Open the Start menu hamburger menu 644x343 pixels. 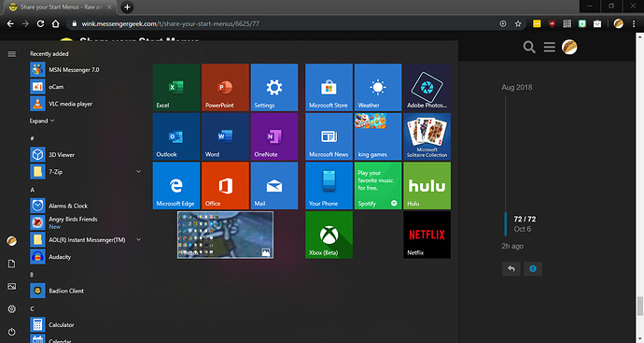pyautogui.click(x=12, y=54)
